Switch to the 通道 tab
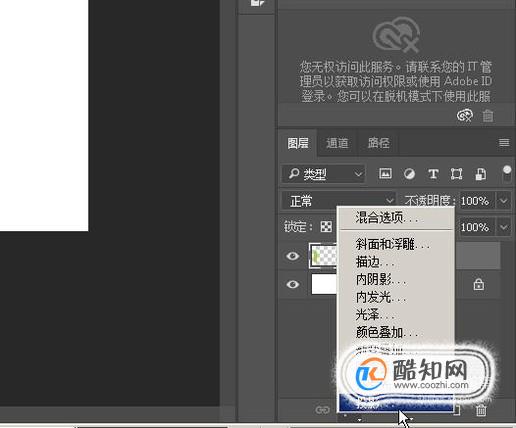 coord(337,143)
